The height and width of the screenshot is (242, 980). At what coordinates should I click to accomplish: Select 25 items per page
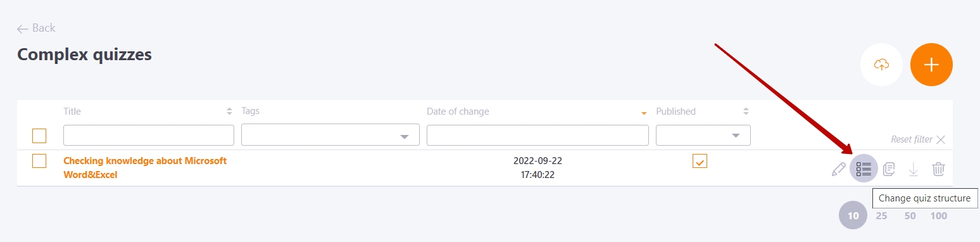[x=881, y=216]
